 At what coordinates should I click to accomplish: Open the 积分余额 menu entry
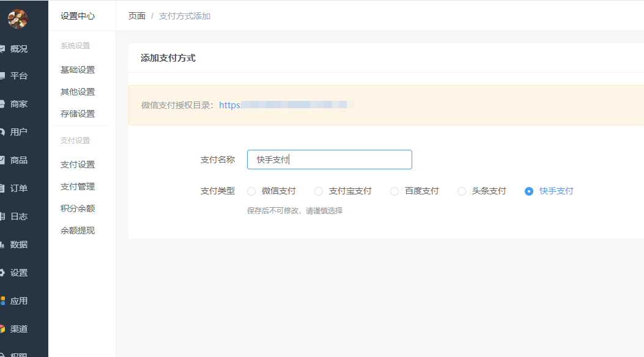pos(78,208)
